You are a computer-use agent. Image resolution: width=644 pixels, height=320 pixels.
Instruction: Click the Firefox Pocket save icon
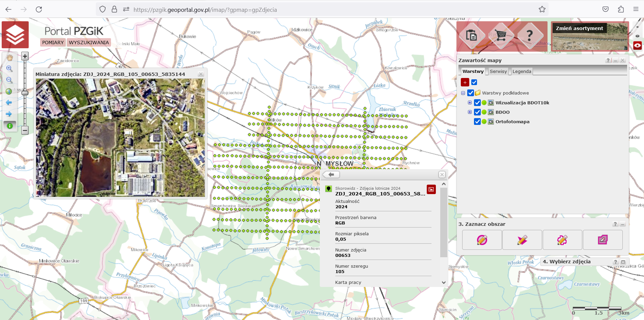(606, 9)
